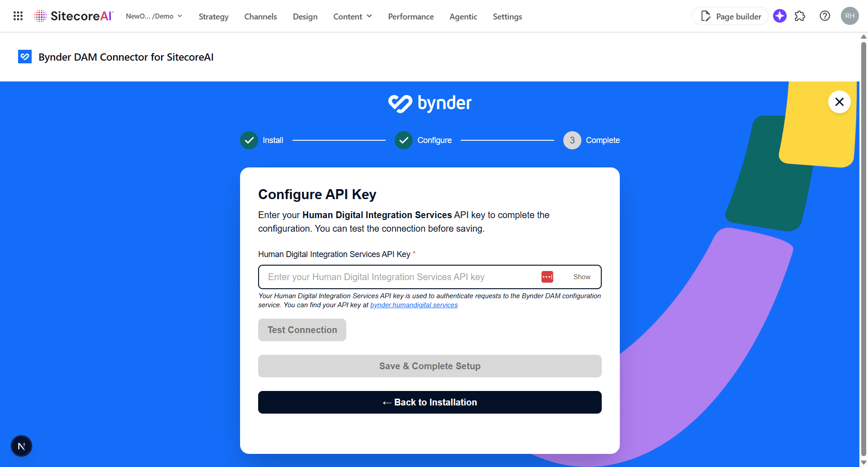This screenshot has width=868, height=467.
Task: Click the red key icon in the field
Action: pyautogui.click(x=547, y=276)
